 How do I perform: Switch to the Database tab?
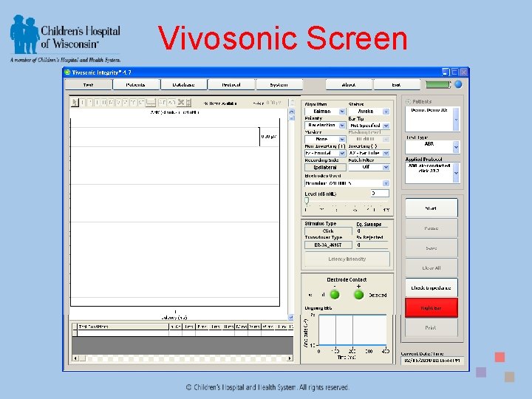click(x=183, y=84)
